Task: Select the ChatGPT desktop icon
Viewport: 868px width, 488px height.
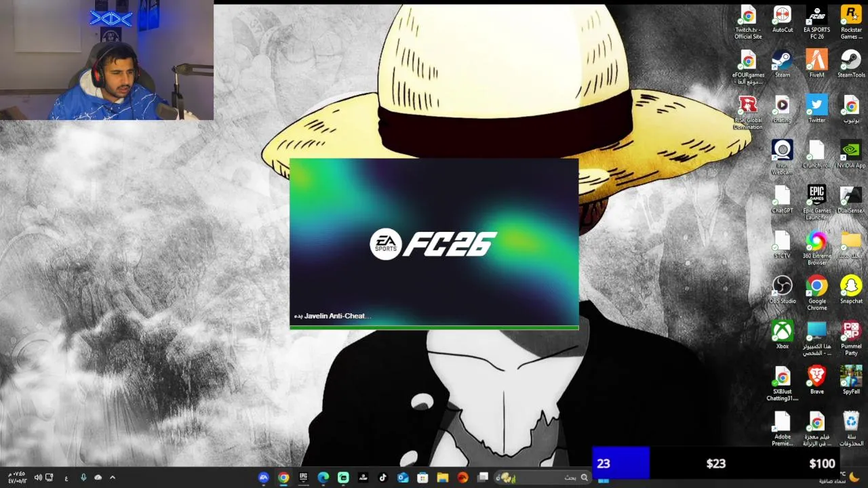Action: tap(783, 200)
